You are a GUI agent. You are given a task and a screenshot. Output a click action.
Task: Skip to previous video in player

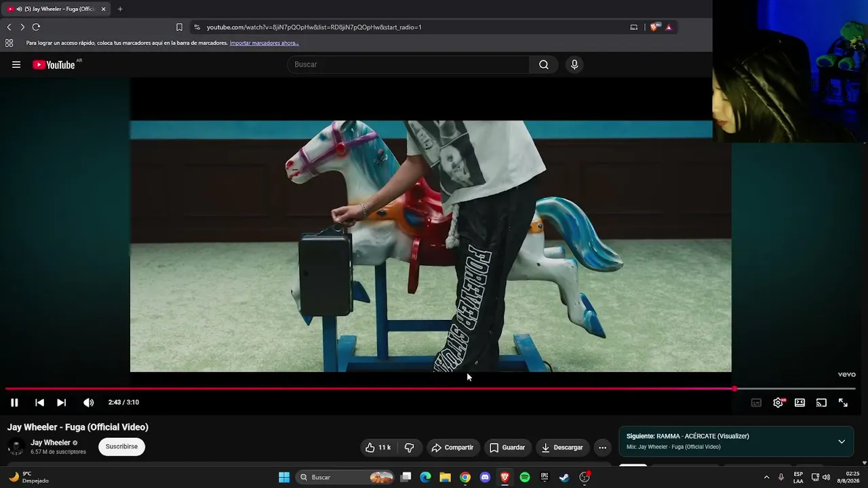(39, 403)
